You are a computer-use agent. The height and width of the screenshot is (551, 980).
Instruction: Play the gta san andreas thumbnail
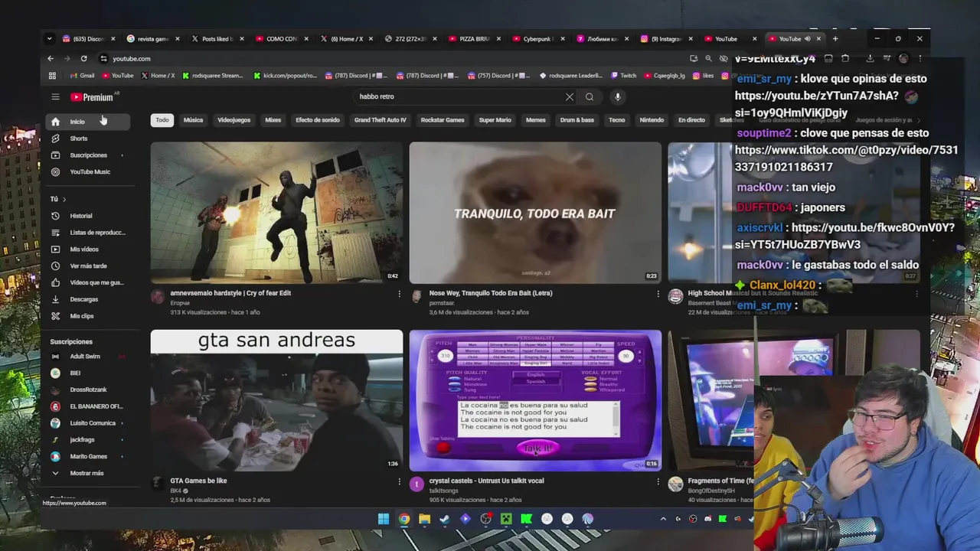coord(276,401)
